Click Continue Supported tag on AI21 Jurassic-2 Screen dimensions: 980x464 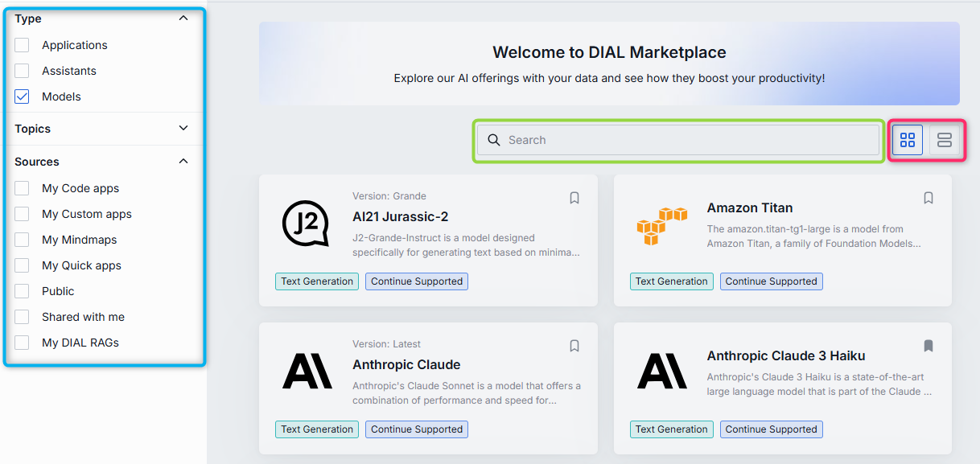pos(417,281)
